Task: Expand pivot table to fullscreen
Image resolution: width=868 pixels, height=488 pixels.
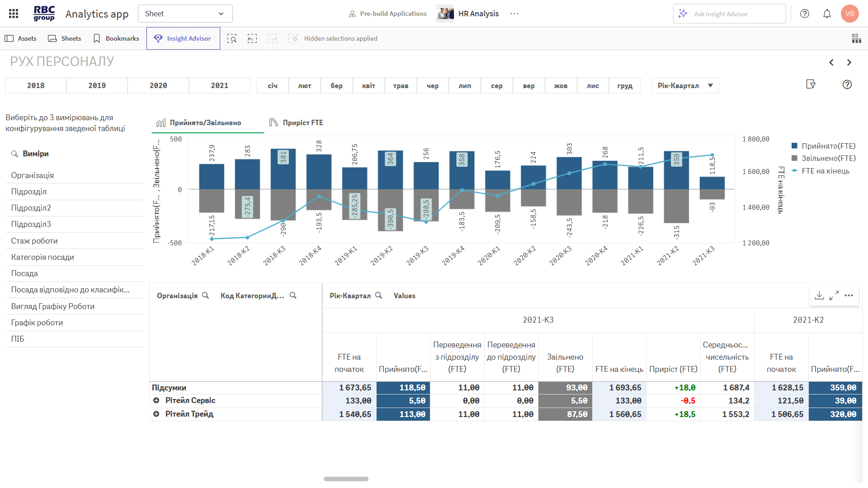Action: click(834, 295)
